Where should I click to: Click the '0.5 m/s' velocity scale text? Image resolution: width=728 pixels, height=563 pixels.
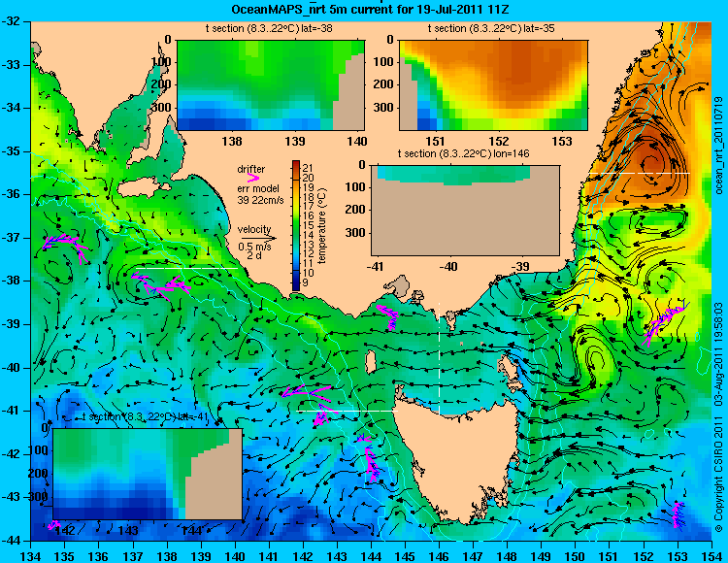pos(255,247)
